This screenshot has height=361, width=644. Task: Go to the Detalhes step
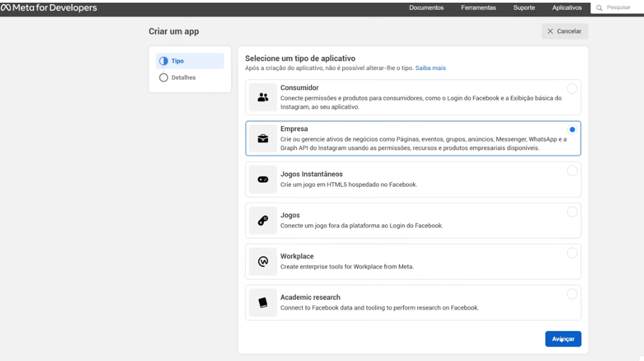(190, 77)
